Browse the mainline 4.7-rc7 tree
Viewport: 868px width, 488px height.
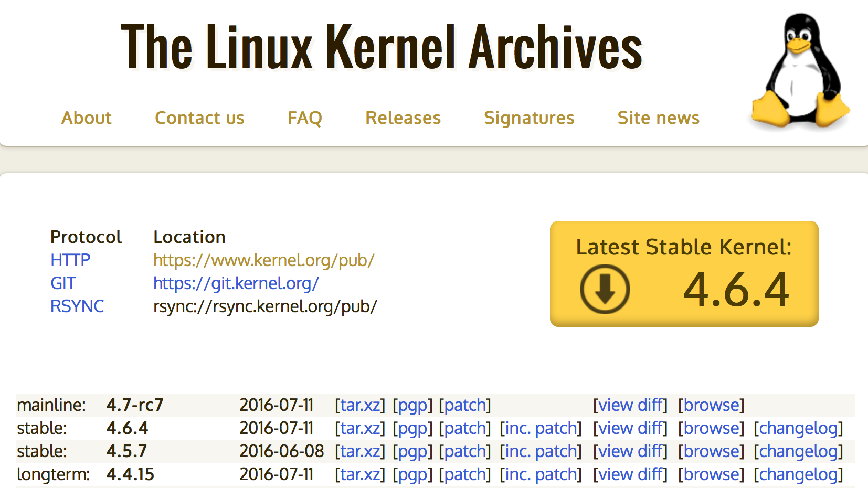(x=711, y=405)
